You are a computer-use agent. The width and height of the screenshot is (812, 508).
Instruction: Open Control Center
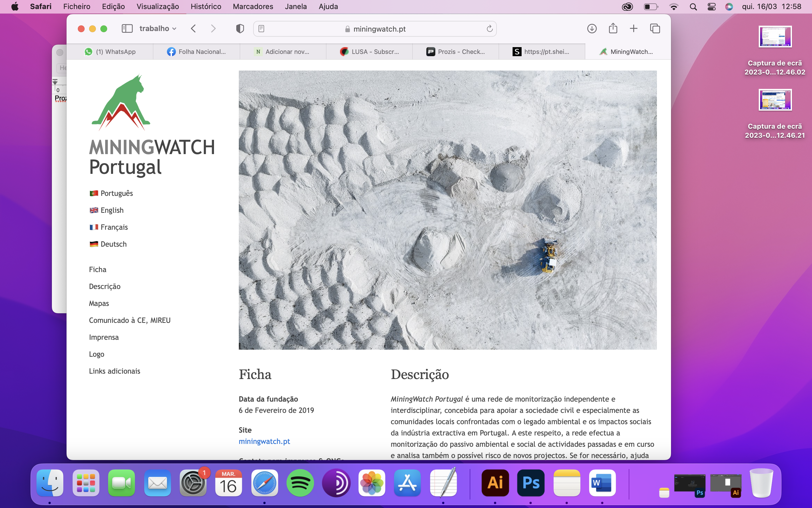point(711,7)
